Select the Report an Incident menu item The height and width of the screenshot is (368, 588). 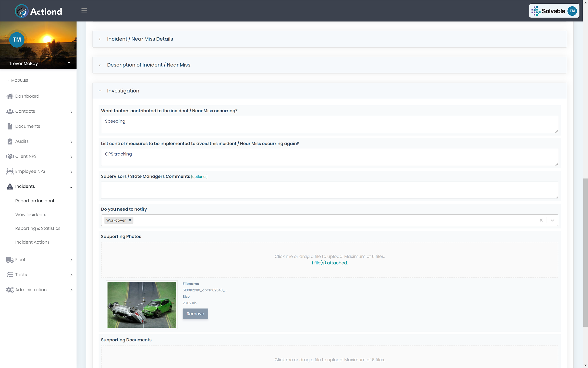tap(35, 200)
